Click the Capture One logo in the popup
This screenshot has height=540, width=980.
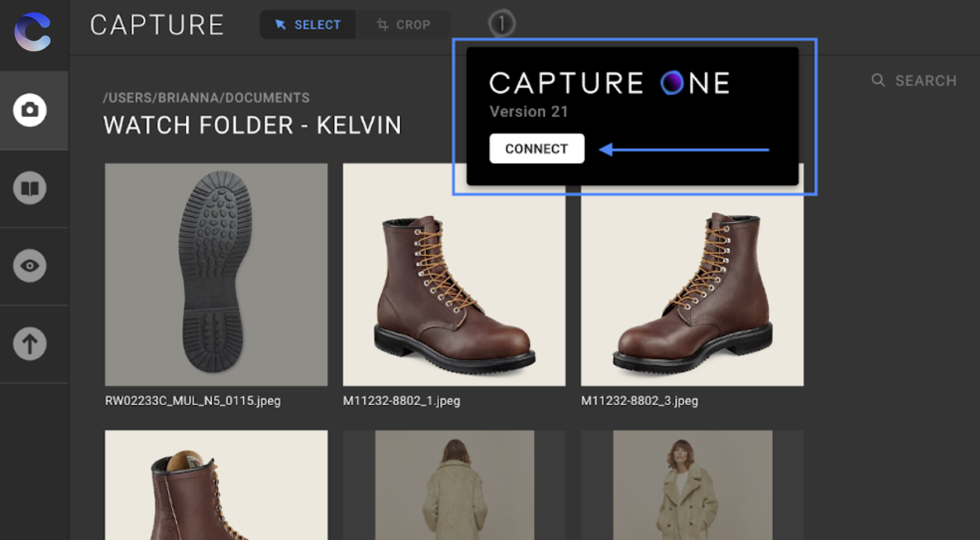point(609,83)
